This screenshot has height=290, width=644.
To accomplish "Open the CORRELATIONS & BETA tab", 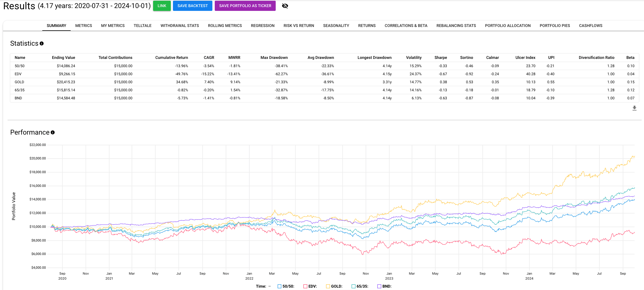I will (x=406, y=26).
